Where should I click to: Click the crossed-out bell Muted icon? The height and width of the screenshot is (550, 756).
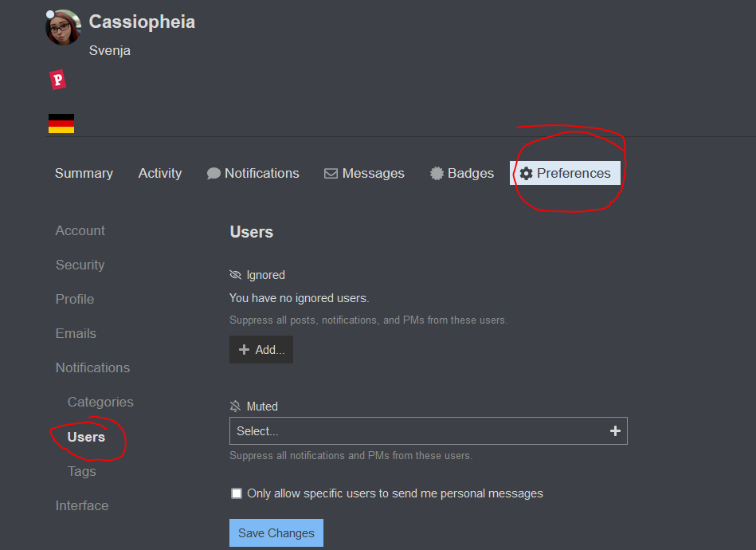click(x=235, y=407)
